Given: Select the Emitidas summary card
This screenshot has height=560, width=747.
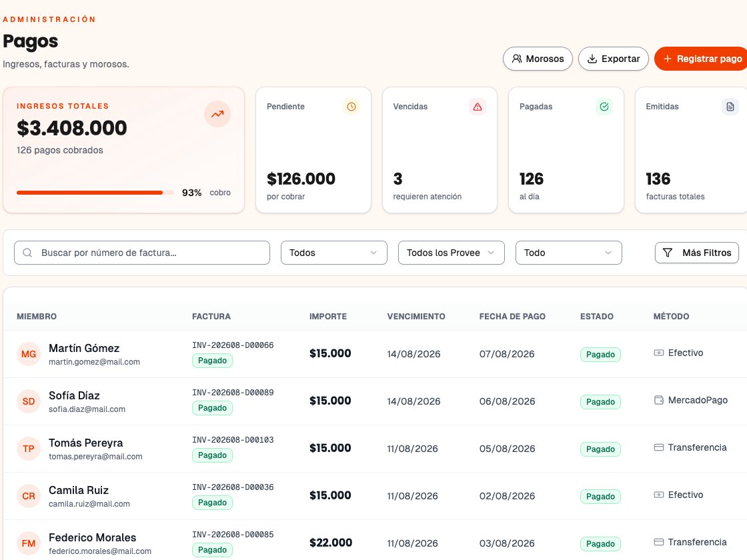Looking at the screenshot, I should pyautogui.click(x=691, y=150).
